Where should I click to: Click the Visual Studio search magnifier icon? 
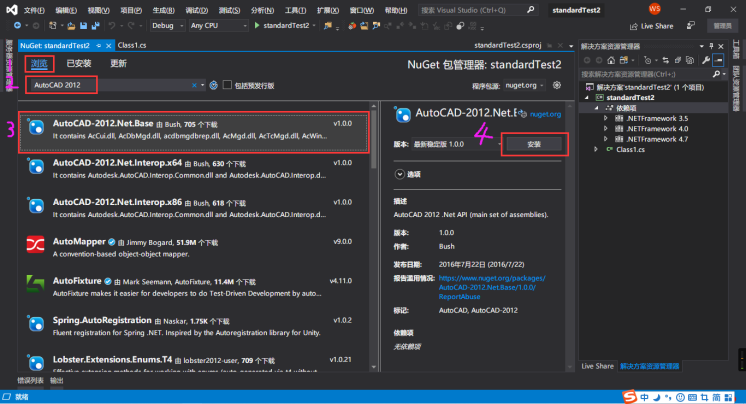(x=530, y=10)
